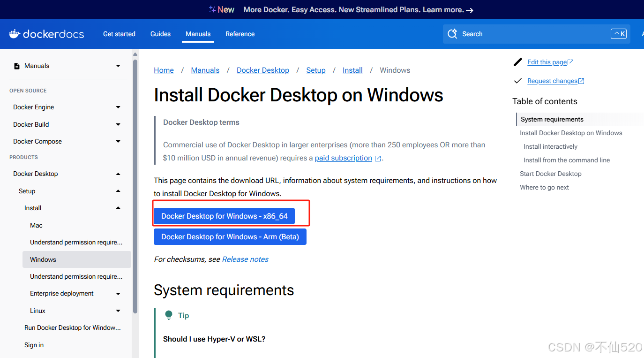Select Windows item in sidebar
This screenshot has height=358, width=644.
point(77,259)
